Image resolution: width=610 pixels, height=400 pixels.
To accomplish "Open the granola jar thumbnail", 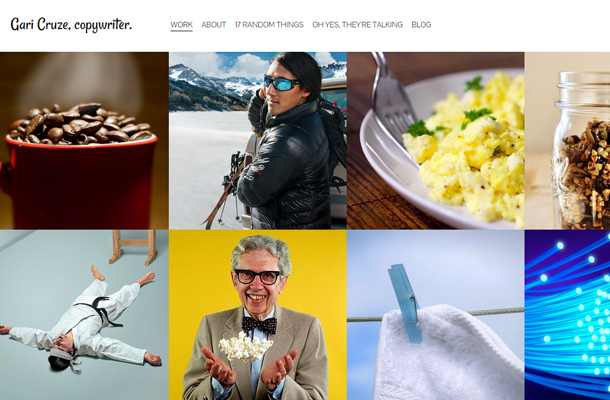I will point(567,140).
